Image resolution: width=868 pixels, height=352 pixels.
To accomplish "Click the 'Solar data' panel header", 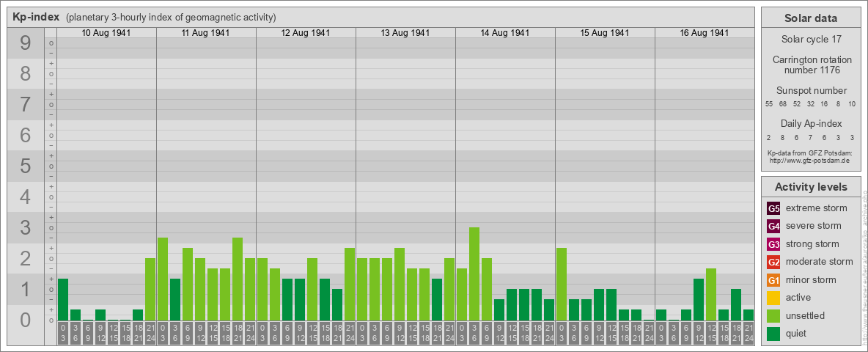I will (810, 18).
